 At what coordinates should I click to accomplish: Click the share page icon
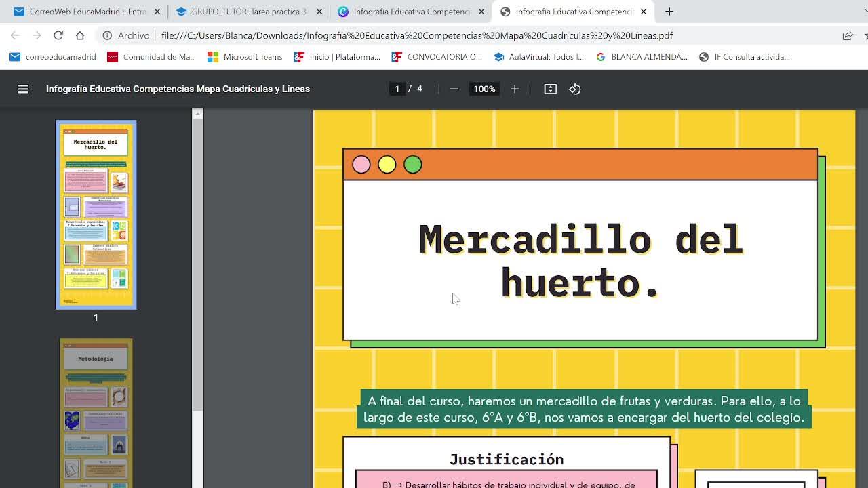click(x=848, y=35)
